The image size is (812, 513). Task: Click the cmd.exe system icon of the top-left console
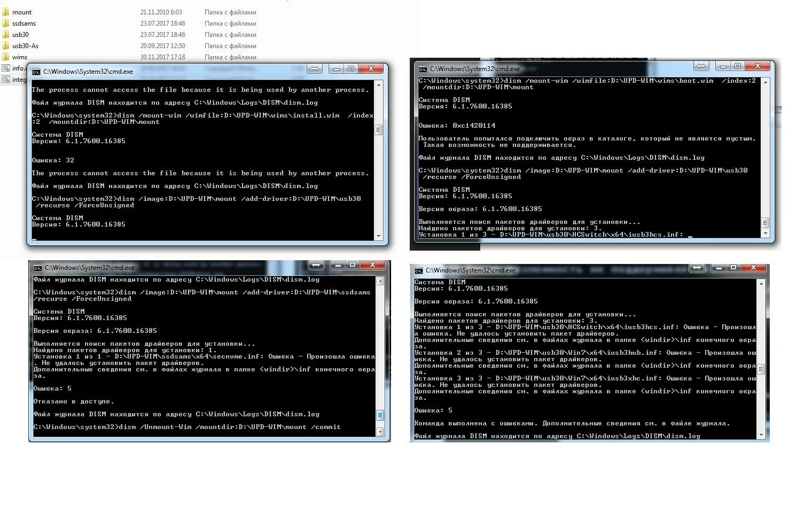37,70
